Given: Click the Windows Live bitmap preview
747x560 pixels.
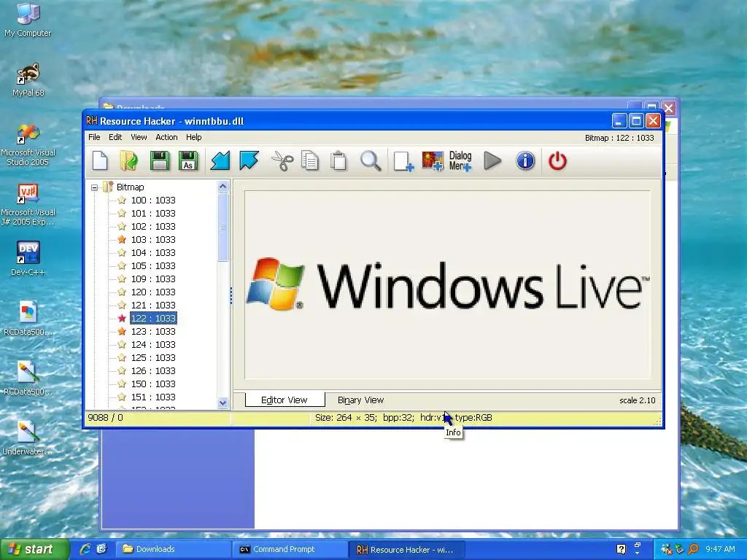Looking at the screenshot, I should pyautogui.click(x=447, y=284).
